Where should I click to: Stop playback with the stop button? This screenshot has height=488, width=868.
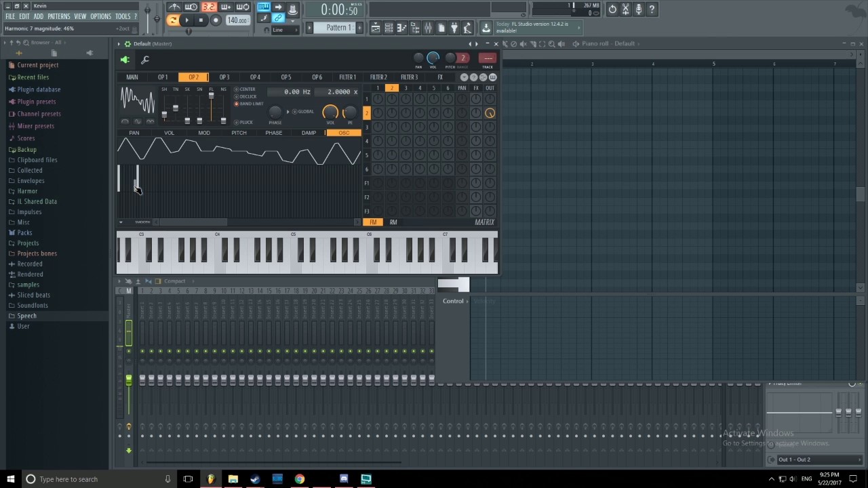(x=201, y=20)
